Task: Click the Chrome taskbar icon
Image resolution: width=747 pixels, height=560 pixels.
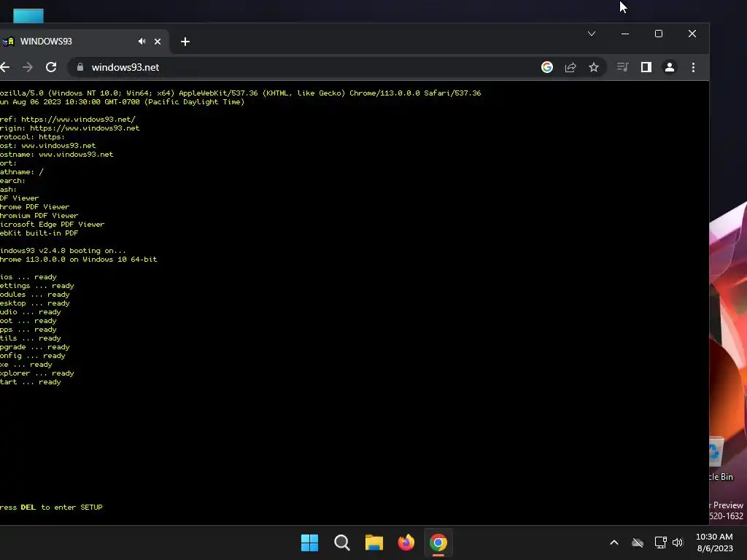Action: click(x=438, y=542)
